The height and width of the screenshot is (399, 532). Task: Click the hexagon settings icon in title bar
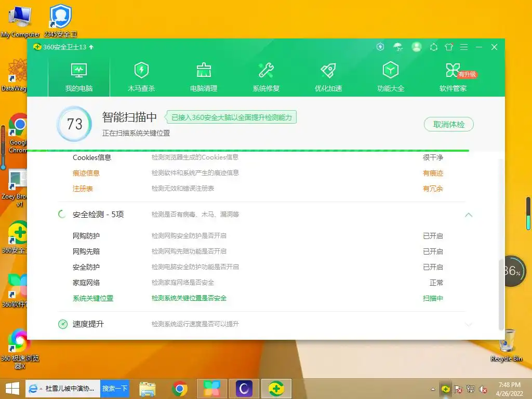pyautogui.click(x=434, y=47)
